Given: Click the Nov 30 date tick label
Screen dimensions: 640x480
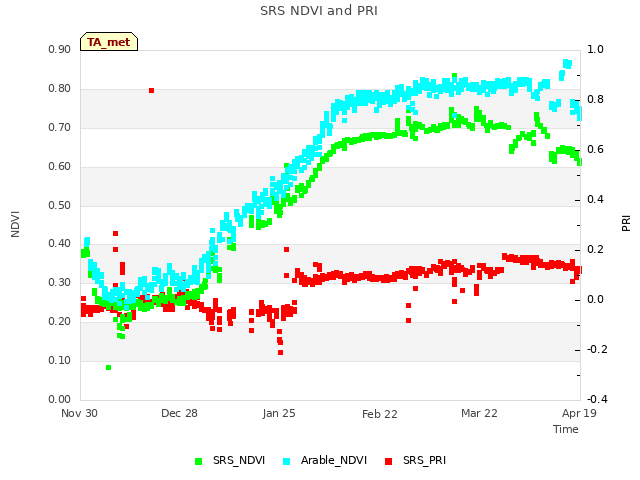Looking at the screenshot, I should click(79, 413).
